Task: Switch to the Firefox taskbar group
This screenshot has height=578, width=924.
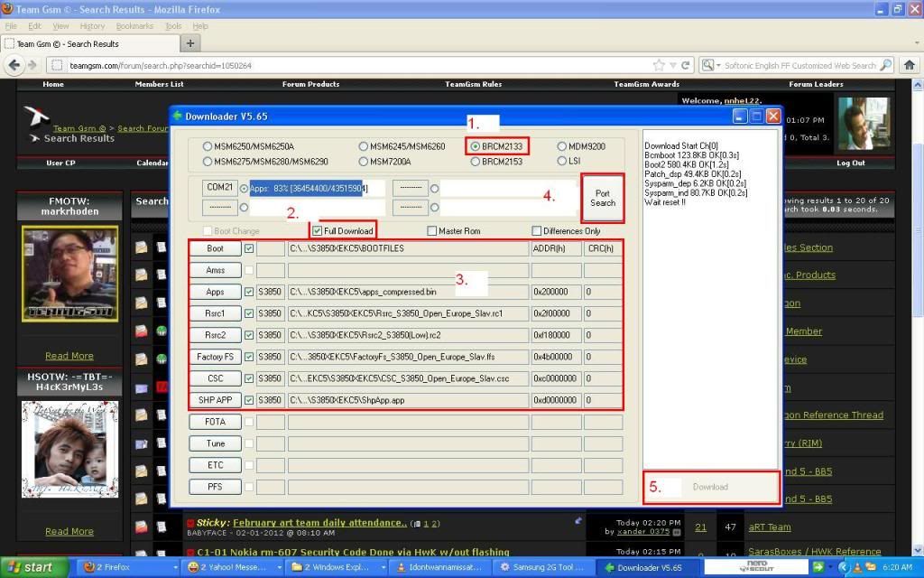Action: click(x=128, y=567)
